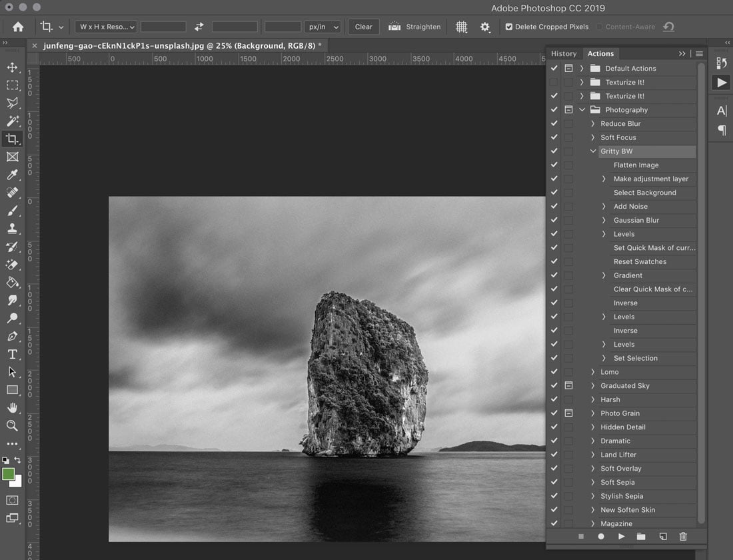Open the Actions panel flyout menu
This screenshot has width=733, height=560.
[699, 54]
